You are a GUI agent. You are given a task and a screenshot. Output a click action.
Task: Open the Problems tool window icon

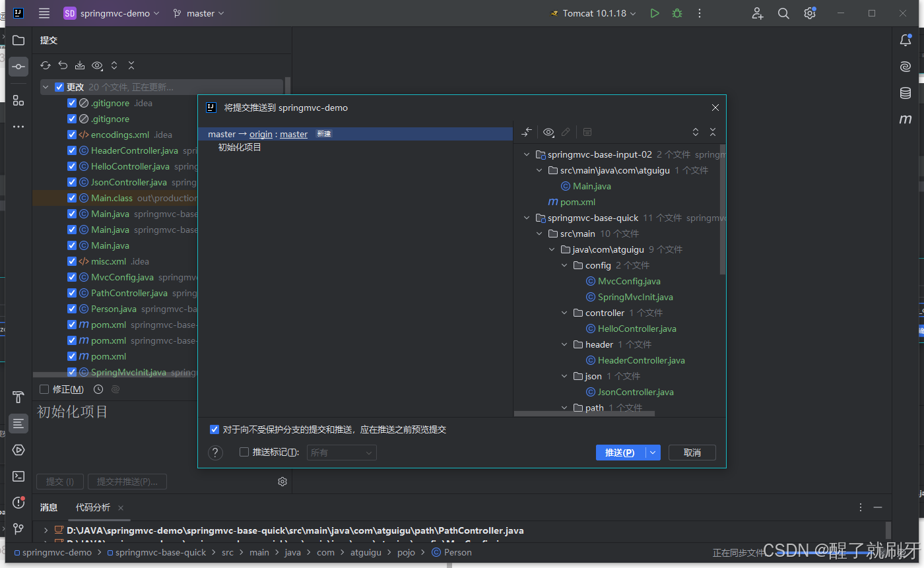[18, 503]
